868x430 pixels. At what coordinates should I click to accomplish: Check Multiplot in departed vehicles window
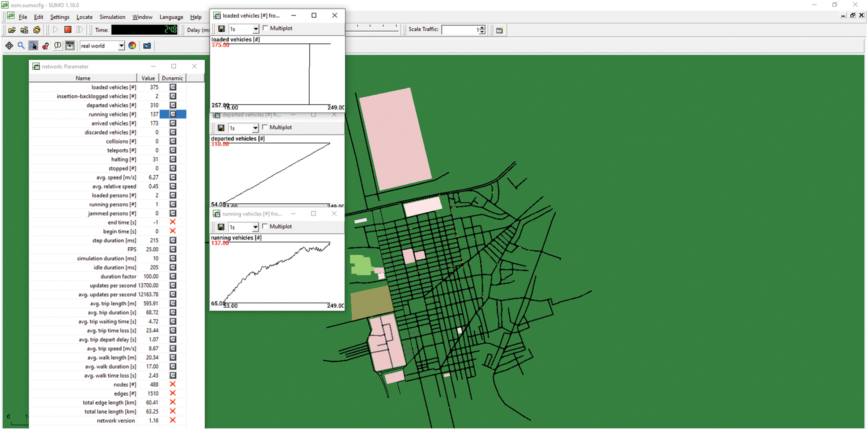pos(265,127)
